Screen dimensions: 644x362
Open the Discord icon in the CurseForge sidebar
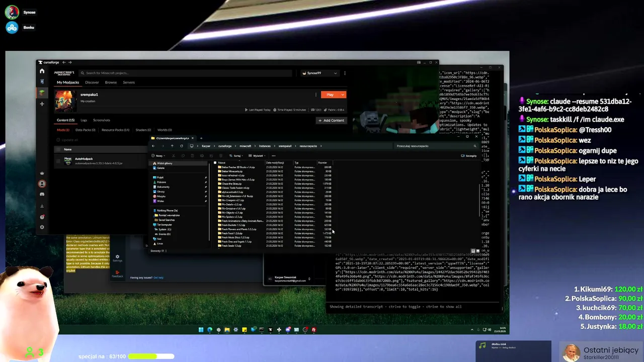(x=42, y=194)
